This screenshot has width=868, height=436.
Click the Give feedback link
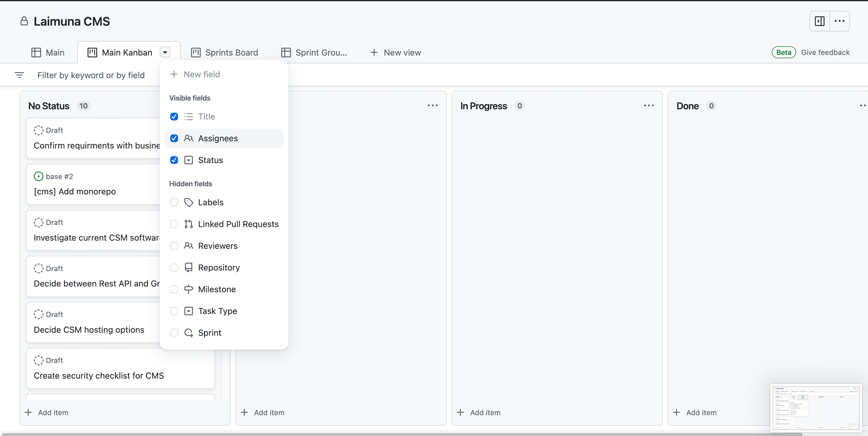tap(825, 52)
